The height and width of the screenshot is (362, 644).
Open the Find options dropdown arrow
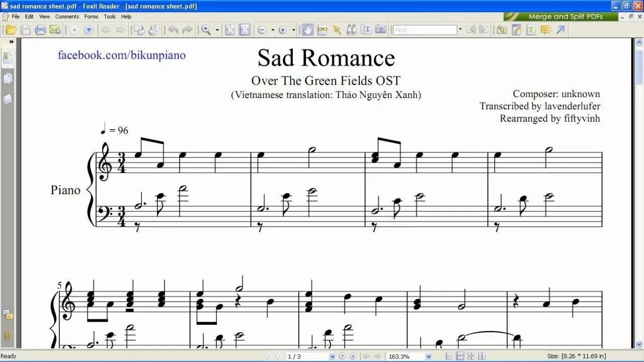[x=460, y=30]
